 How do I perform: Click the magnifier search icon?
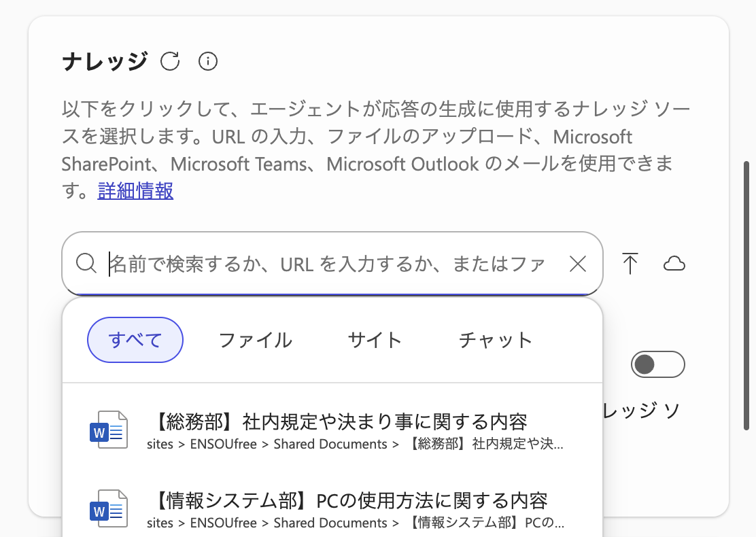86,263
